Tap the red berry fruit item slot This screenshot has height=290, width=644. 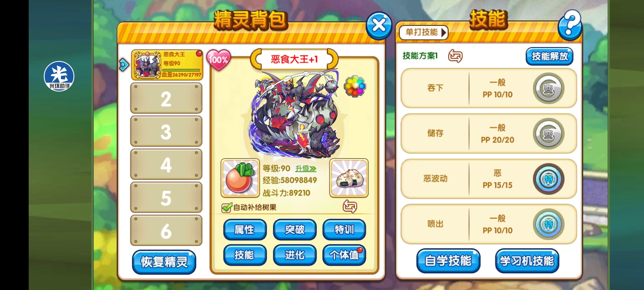240,178
